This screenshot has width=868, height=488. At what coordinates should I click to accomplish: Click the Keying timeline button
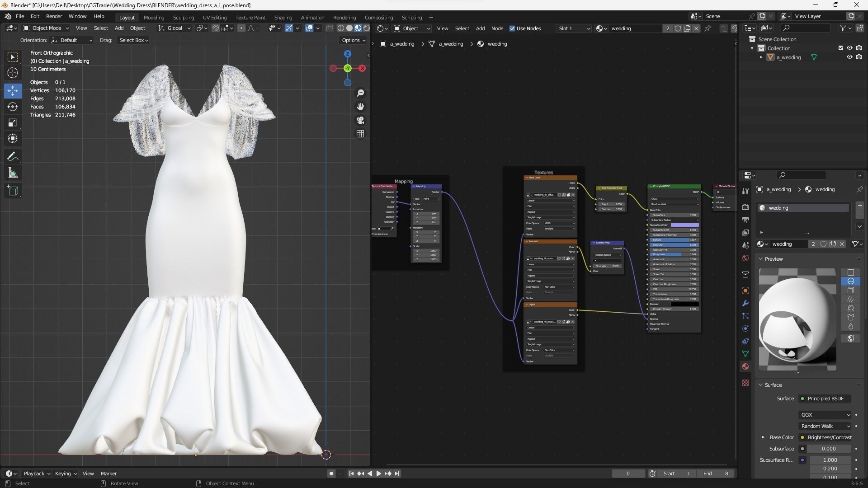[x=66, y=474]
